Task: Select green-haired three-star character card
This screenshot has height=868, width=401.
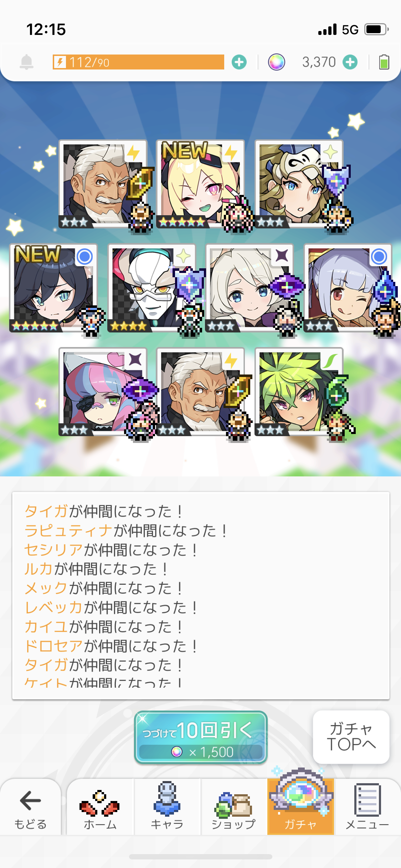Action: [299, 392]
